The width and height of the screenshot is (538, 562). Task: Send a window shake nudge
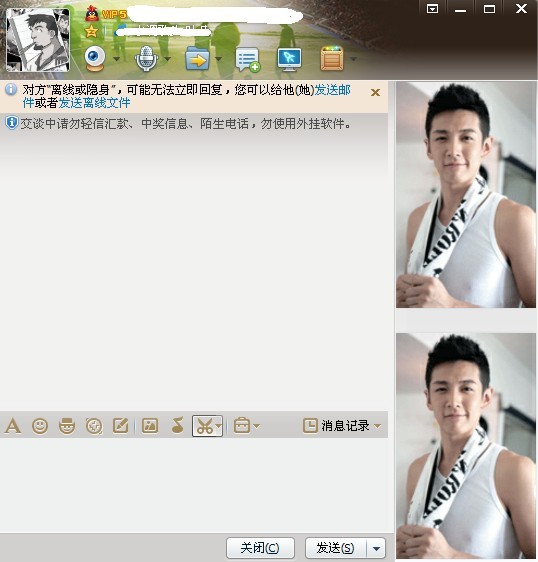coord(94,426)
